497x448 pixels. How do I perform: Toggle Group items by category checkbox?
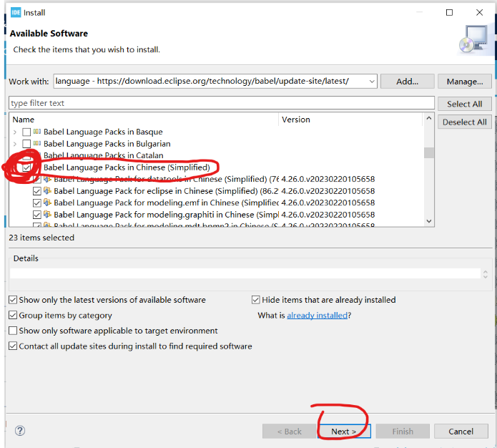pyautogui.click(x=13, y=315)
